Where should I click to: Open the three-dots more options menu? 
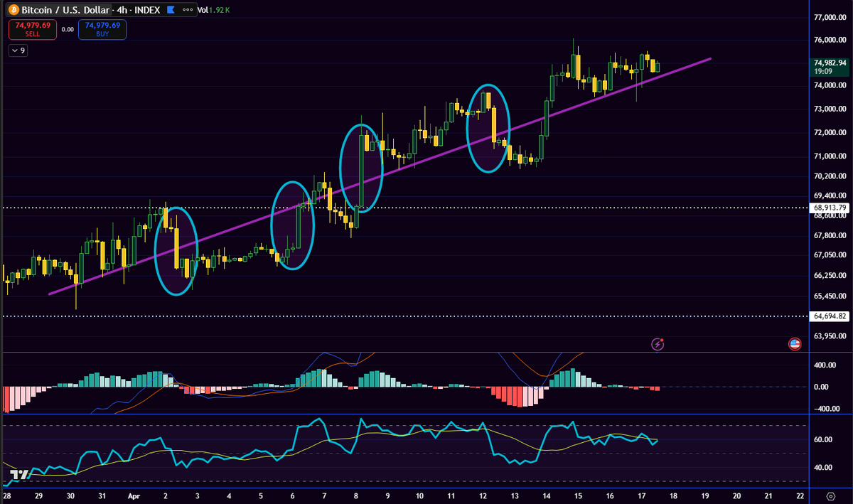click(188, 11)
